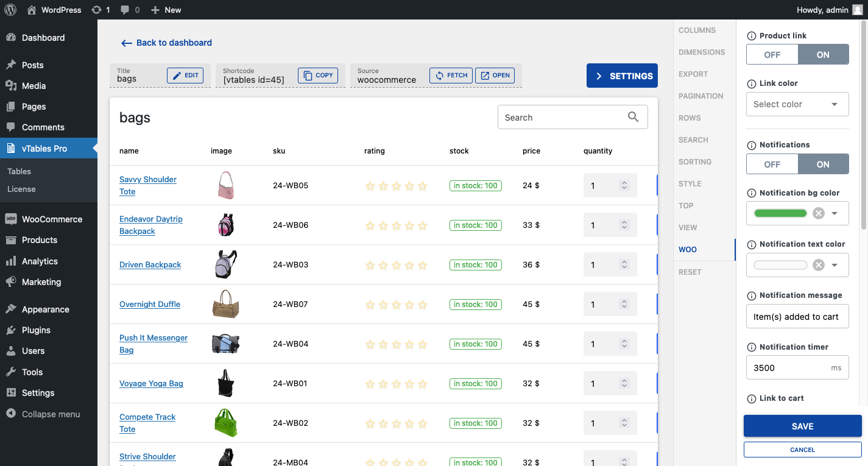Click the back arrow to dashboard
The image size is (868, 466).
127,43
